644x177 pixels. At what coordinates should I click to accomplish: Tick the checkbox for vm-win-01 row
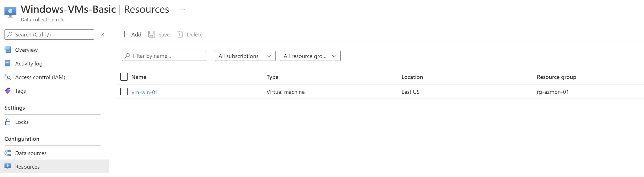pyautogui.click(x=124, y=91)
